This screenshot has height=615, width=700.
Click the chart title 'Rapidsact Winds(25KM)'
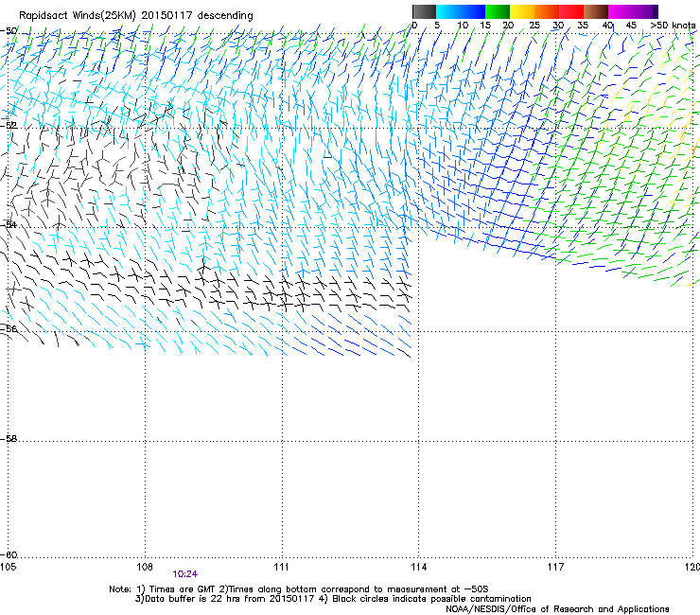[x=78, y=16]
